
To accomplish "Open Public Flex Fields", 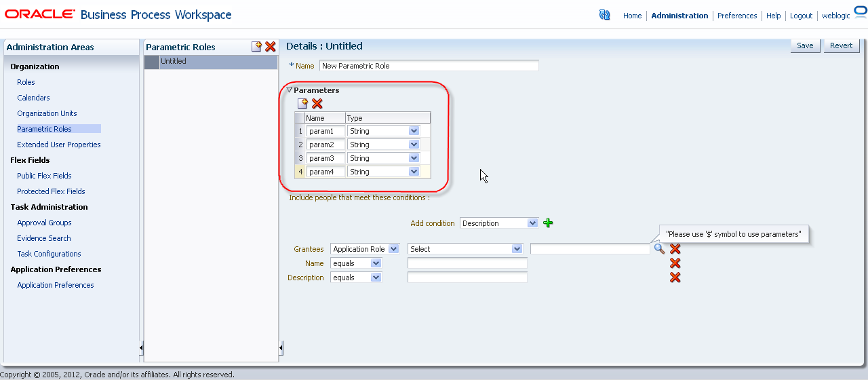I will tap(44, 176).
